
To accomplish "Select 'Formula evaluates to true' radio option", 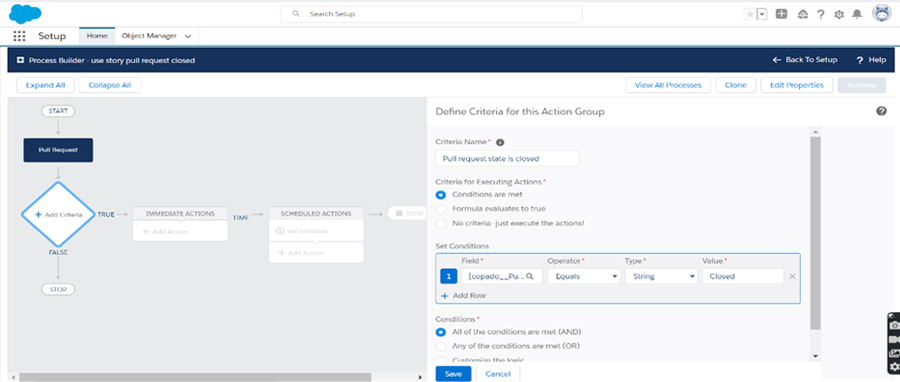I will [441, 209].
